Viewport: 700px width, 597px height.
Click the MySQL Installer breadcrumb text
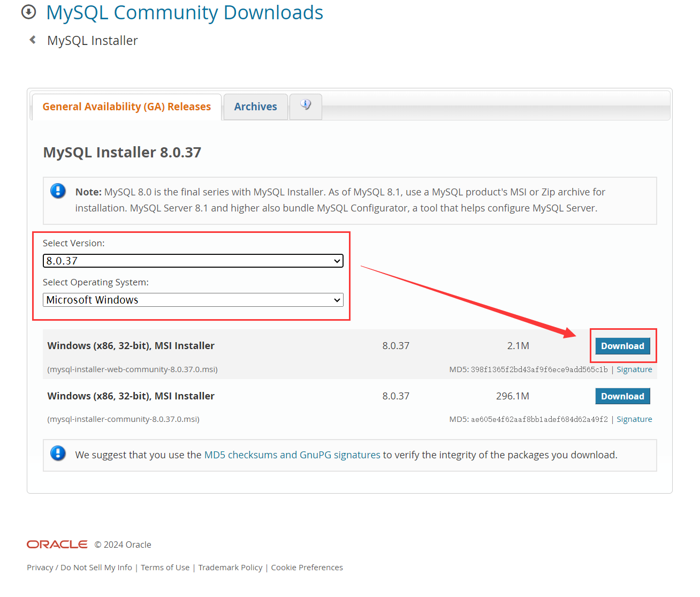pyautogui.click(x=93, y=41)
